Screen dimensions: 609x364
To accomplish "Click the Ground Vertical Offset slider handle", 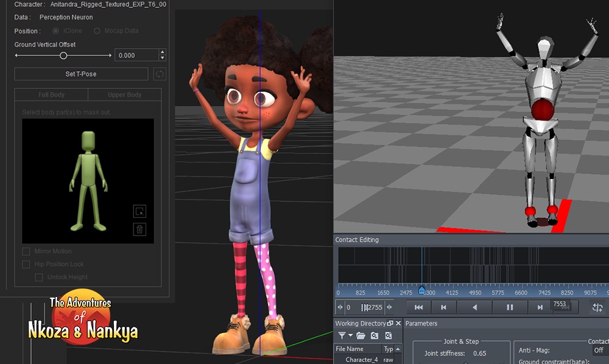I will [x=63, y=55].
